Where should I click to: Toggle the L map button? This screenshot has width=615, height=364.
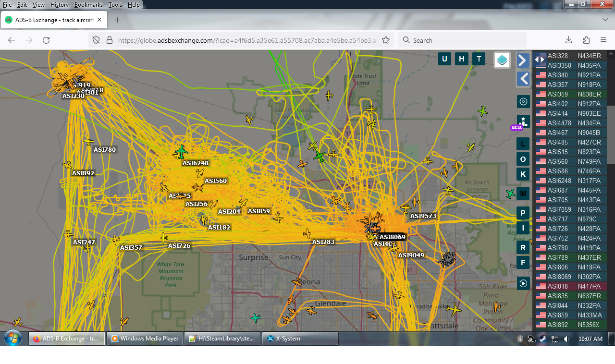pos(523,144)
